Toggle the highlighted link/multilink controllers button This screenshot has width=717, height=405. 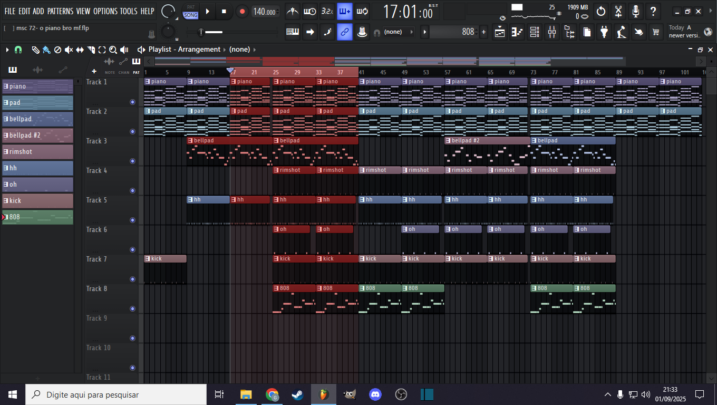(x=344, y=32)
